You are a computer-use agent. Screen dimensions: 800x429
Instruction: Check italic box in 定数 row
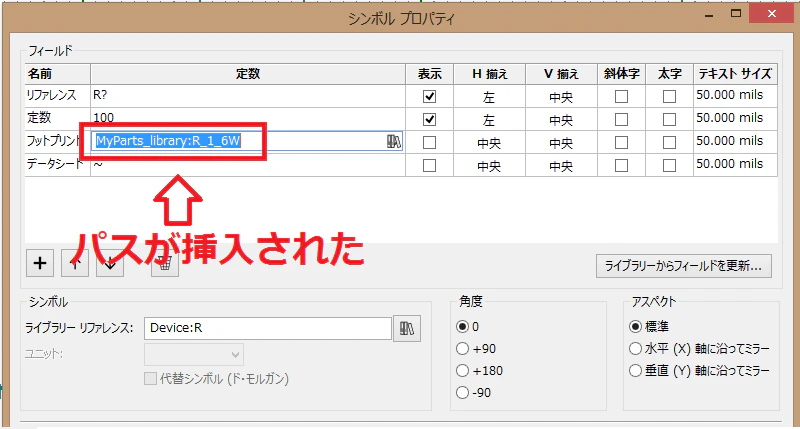point(621,119)
